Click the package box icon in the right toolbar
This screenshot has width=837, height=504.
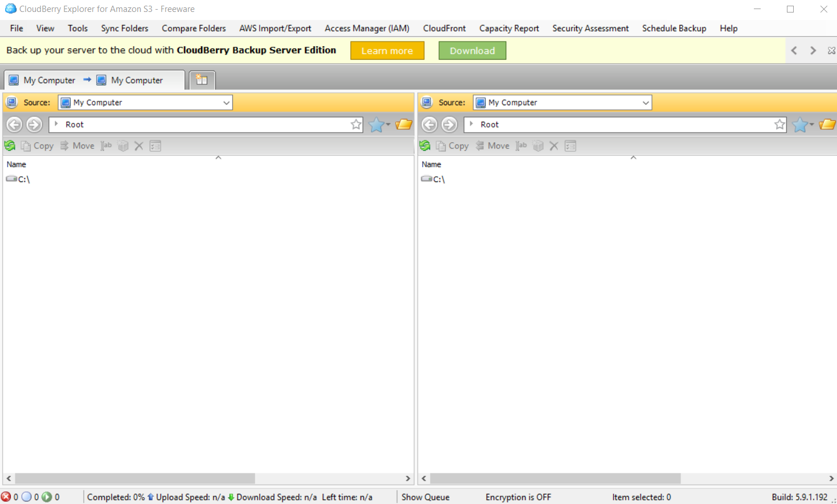point(538,146)
